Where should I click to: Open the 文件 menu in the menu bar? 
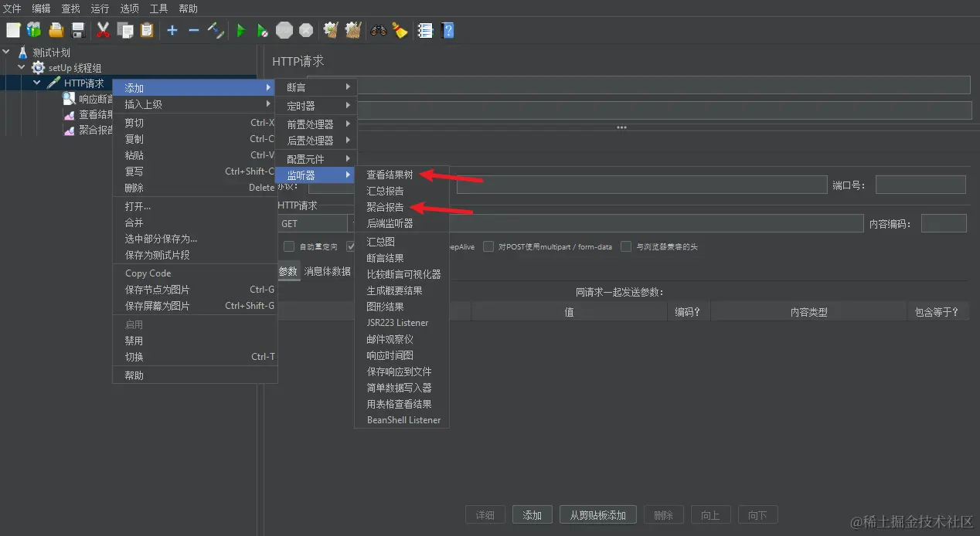click(12, 8)
